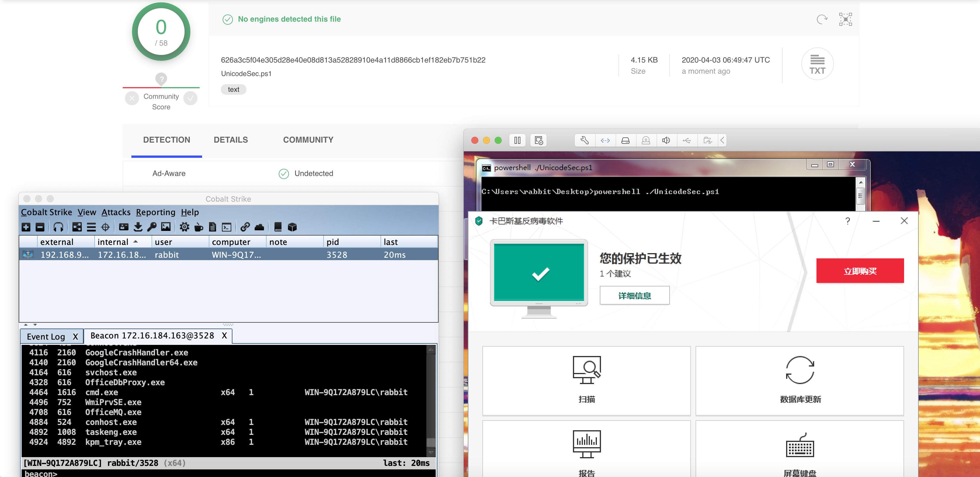980x477 pixels.
Task: Click the VM USB device icon
Action: 687,141
